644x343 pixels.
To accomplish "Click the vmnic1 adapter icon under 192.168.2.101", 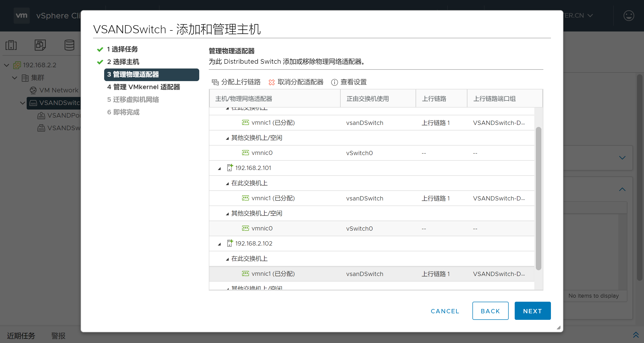I will (x=246, y=198).
